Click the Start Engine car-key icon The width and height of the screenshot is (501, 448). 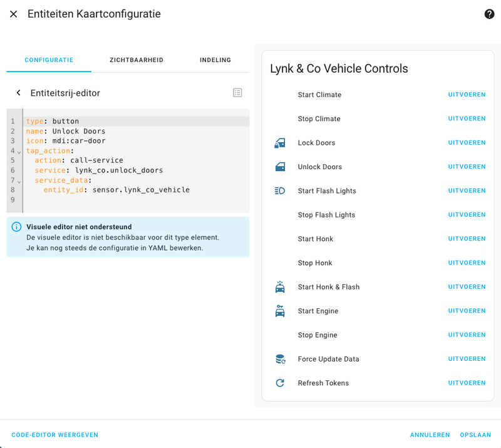point(280,311)
